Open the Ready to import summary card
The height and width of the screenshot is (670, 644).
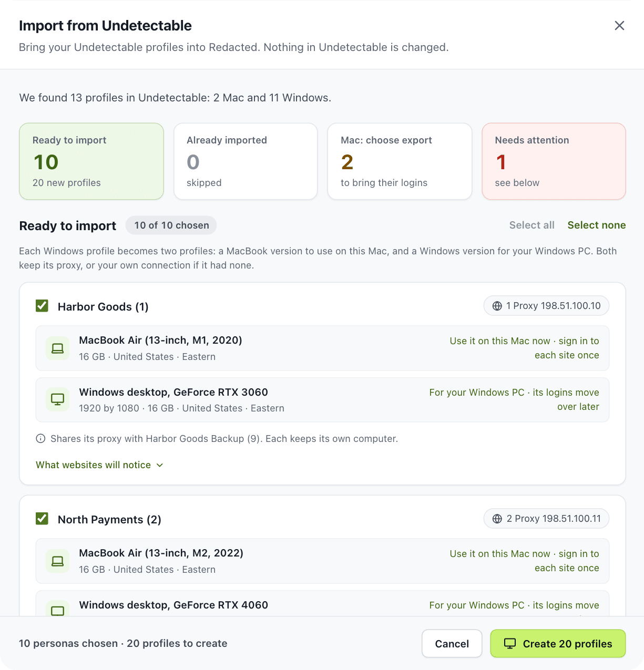point(91,161)
